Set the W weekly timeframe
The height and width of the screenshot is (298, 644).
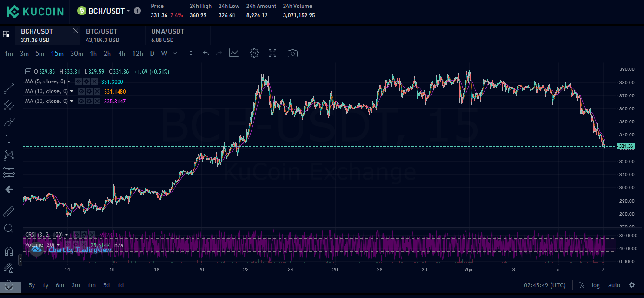pyautogui.click(x=164, y=54)
